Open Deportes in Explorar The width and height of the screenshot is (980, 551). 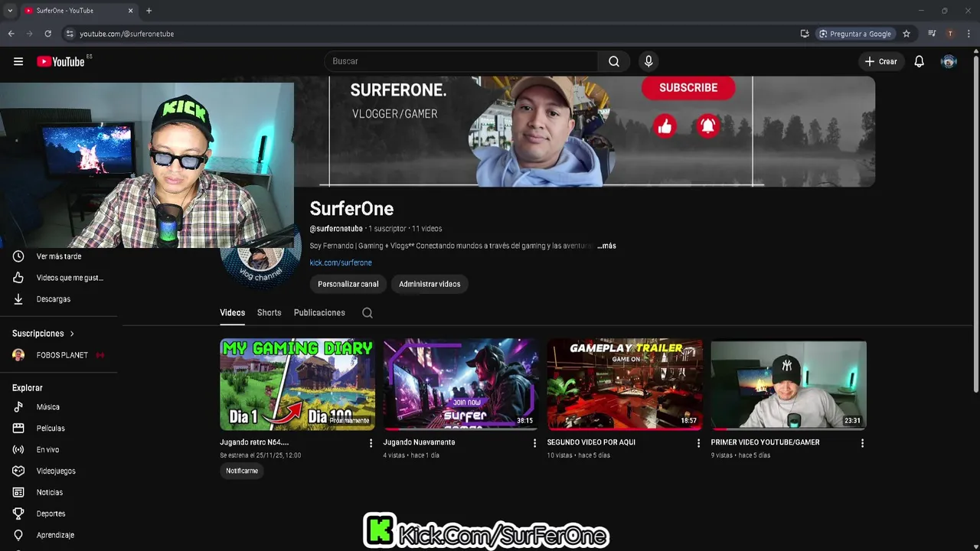pyautogui.click(x=59, y=514)
